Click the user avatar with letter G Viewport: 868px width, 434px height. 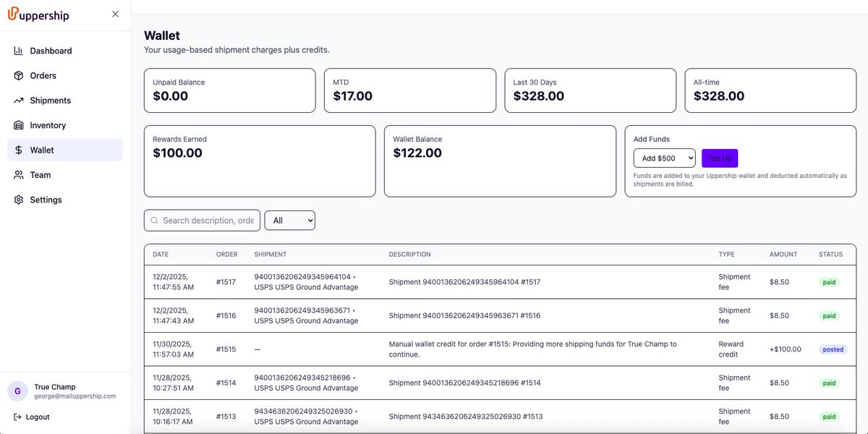pos(17,391)
